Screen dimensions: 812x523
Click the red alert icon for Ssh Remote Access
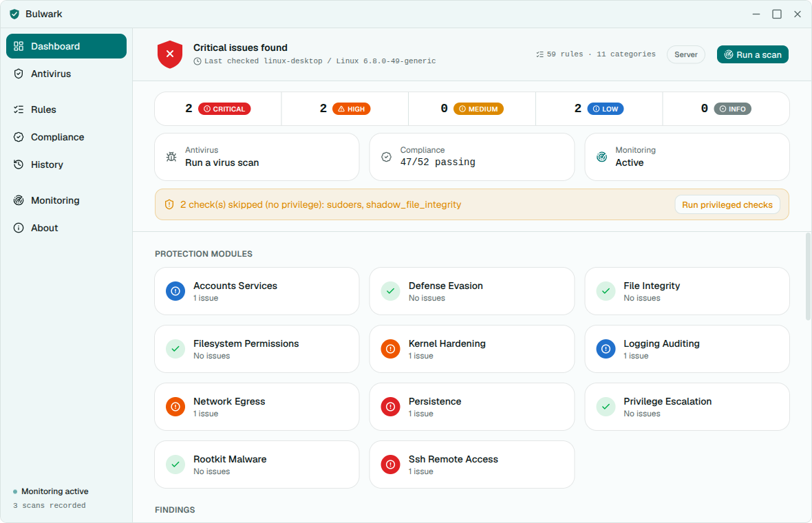(390, 465)
